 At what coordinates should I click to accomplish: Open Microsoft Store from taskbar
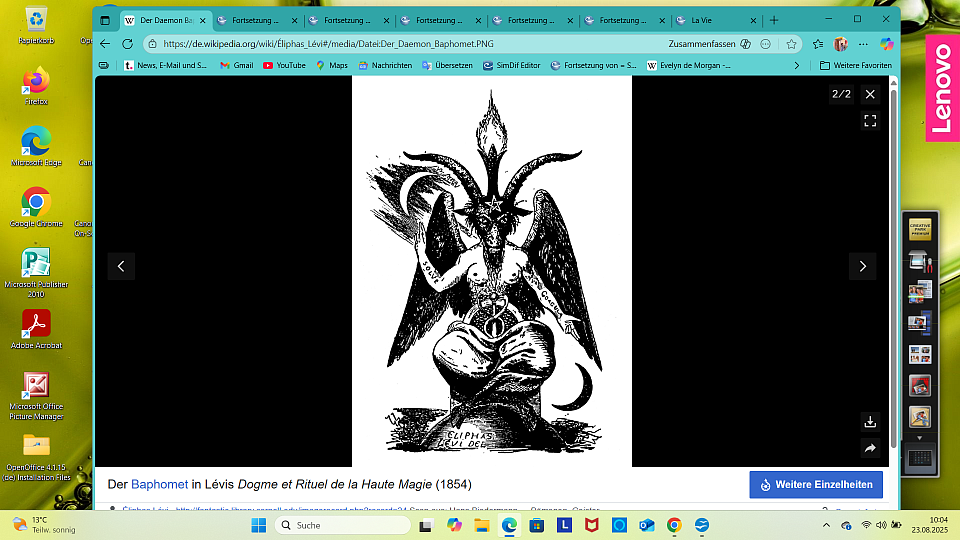click(537, 525)
